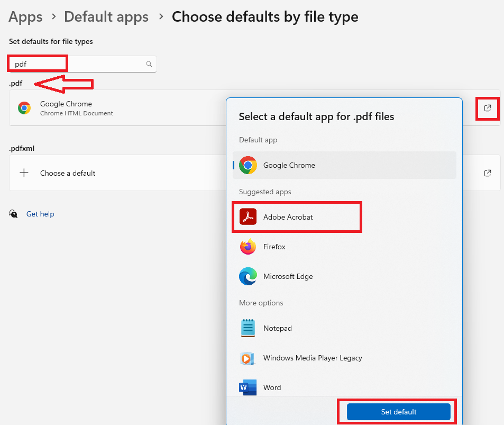504x425 pixels.
Task: Click the Set defaults for file types text
Action: click(51, 41)
